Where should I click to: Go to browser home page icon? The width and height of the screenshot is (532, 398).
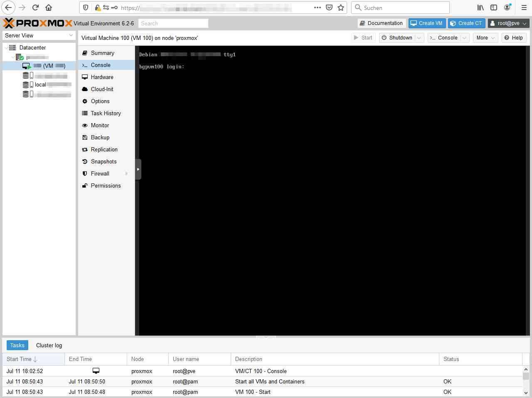point(49,7)
